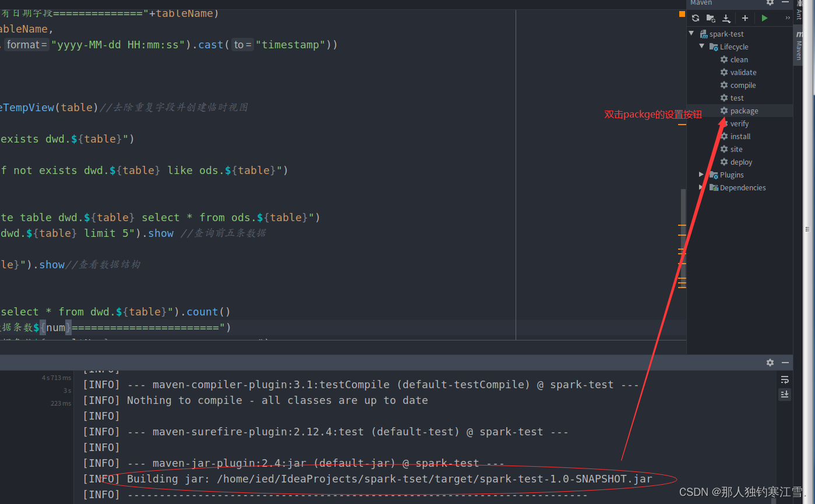Click gear icon next to site
The image size is (815, 504).
[724, 149]
